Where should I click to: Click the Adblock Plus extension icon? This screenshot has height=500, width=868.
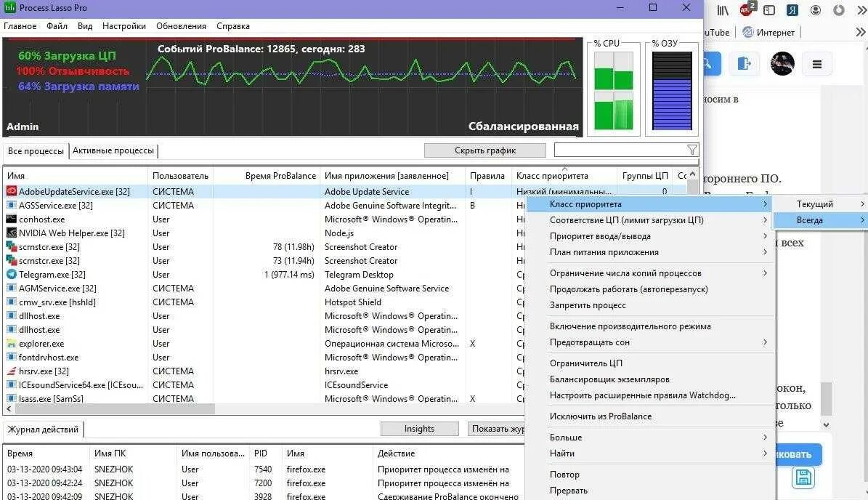[x=747, y=9]
